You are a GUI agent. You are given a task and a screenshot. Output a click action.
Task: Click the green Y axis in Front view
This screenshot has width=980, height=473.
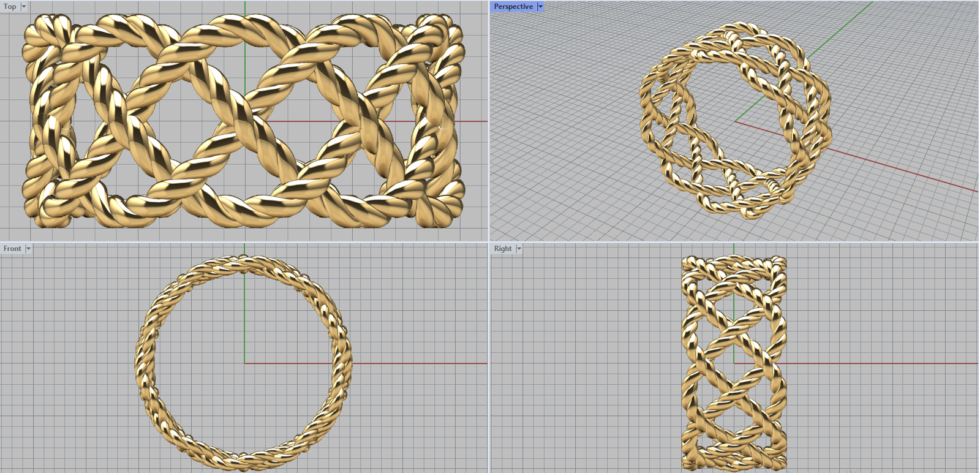click(x=244, y=306)
